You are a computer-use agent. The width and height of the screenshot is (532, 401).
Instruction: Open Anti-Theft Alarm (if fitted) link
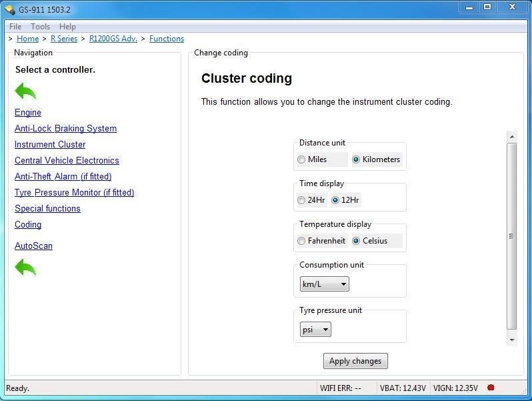[x=63, y=176]
